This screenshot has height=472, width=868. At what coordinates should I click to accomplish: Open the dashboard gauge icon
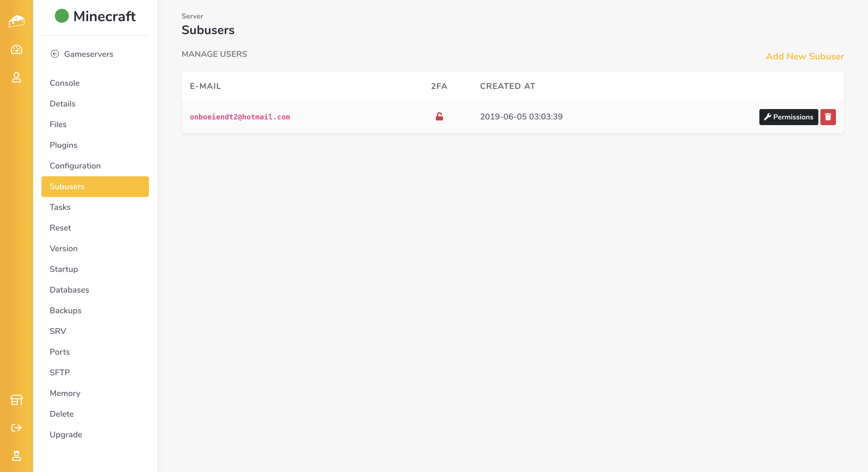coord(17,50)
